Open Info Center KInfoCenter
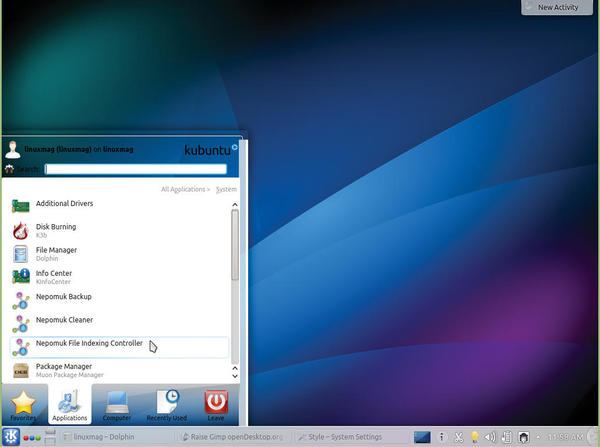Screen dimensions: 600x447 tap(119, 277)
